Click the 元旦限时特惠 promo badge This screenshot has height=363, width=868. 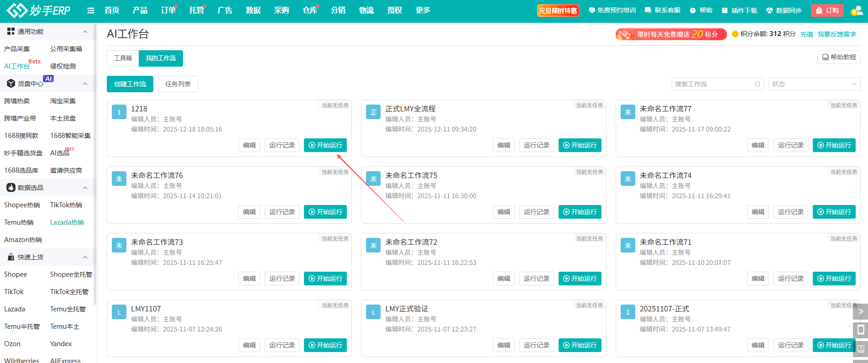click(558, 11)
